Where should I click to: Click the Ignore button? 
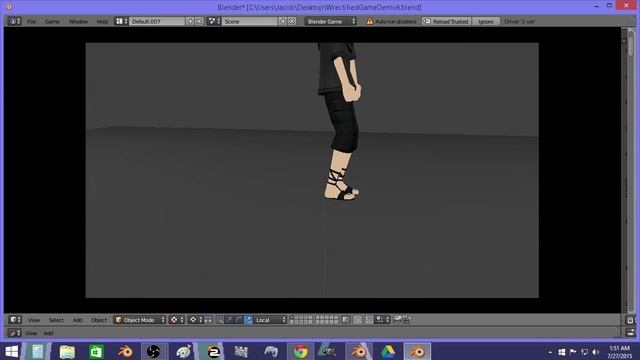click(486, 21)
